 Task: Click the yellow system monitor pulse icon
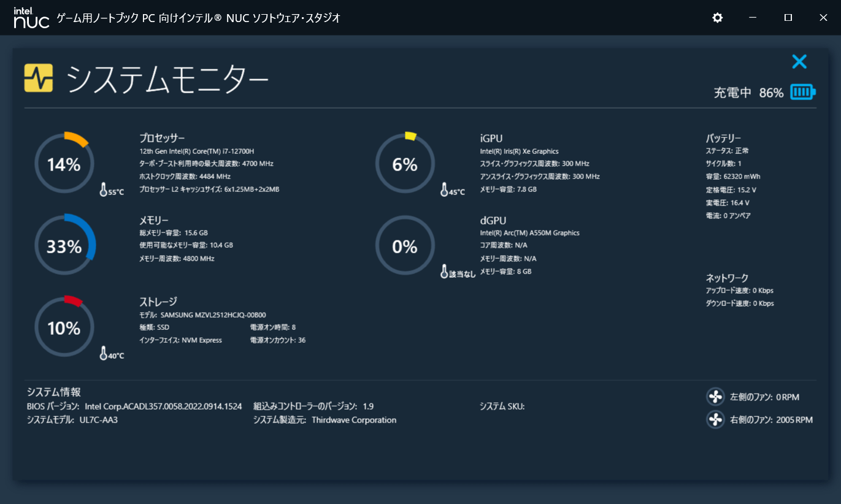tap(39, 78)
